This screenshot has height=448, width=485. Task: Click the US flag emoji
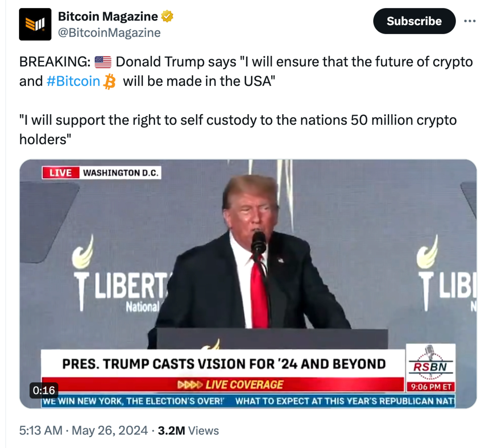pos(103,62)
